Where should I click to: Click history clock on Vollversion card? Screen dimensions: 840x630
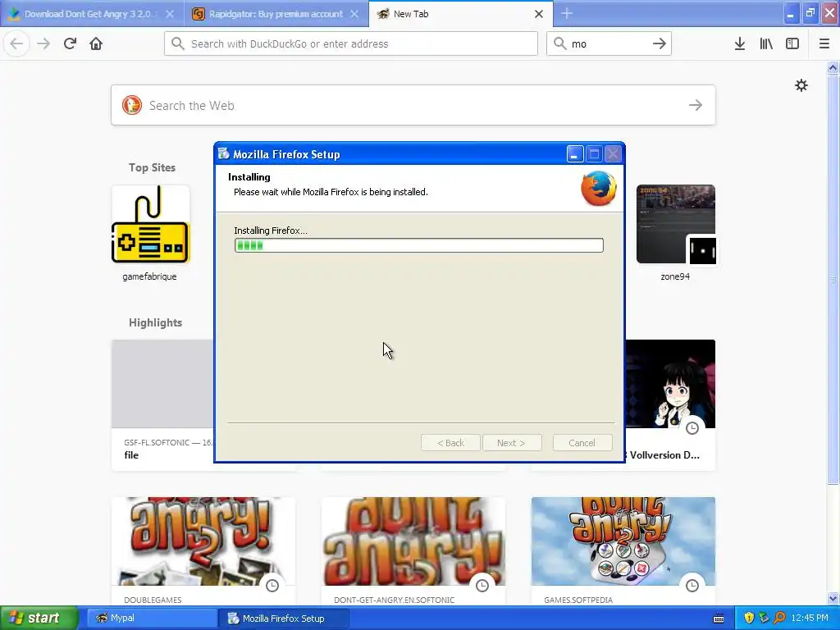pos(692,428)
